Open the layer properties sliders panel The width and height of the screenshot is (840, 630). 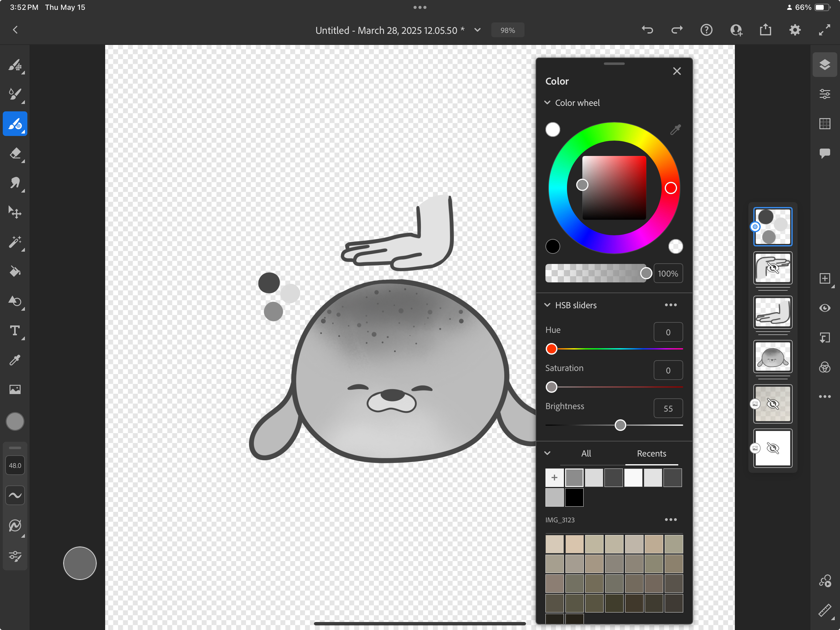pos(824,94)
